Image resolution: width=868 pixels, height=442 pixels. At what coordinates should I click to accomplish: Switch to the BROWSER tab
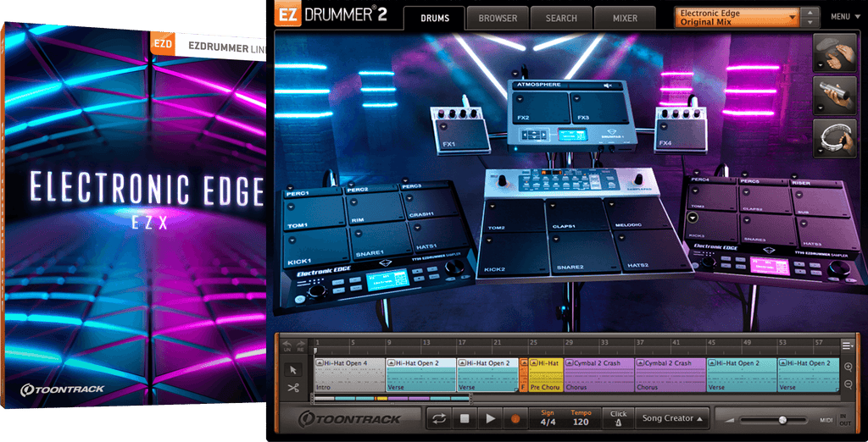498,19
